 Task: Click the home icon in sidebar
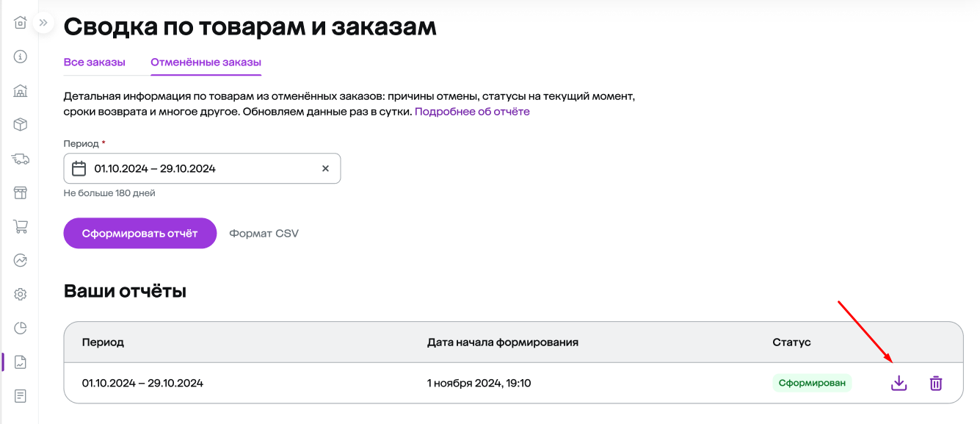tap(21, 23)
